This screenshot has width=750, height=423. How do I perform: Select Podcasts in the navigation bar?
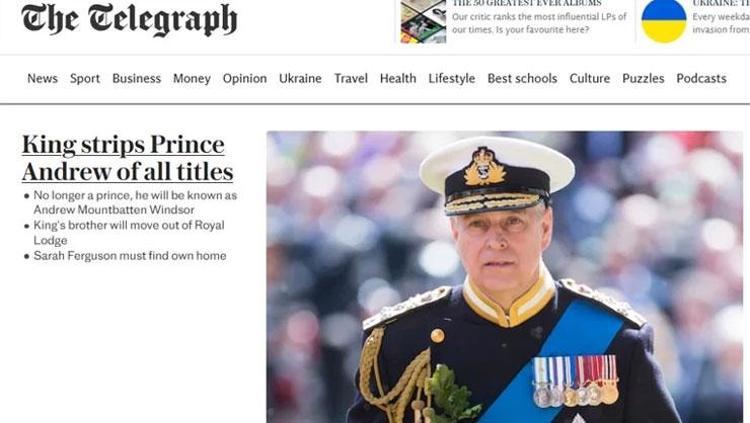click(701, 78)
